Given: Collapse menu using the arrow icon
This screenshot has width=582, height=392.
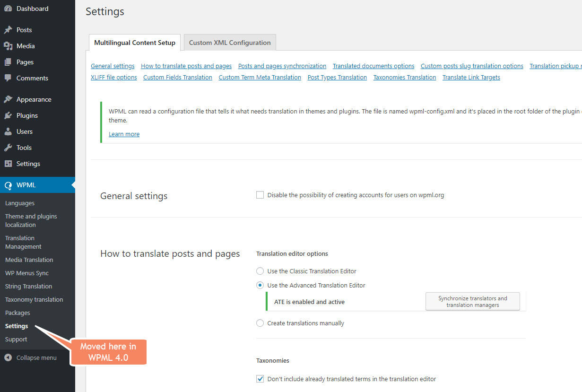Looking at the screenshot, I should coord(8,357).
